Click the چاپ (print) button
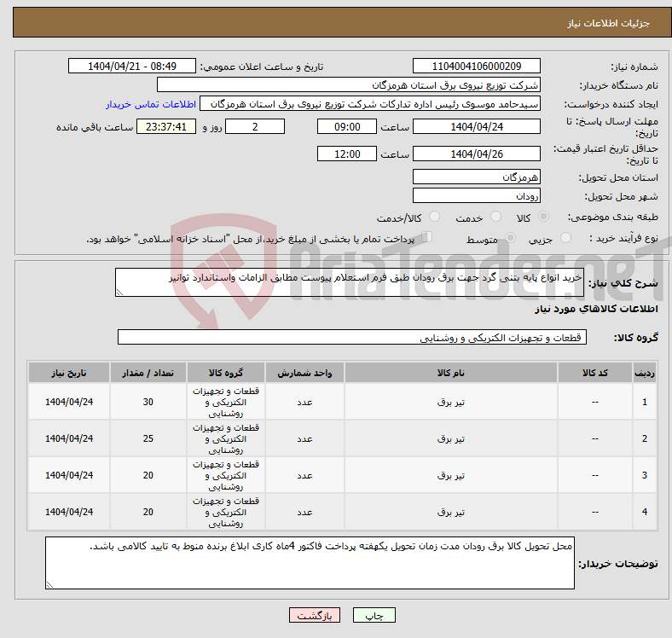Viewport: 672px width, 638px height. (374, 615)
